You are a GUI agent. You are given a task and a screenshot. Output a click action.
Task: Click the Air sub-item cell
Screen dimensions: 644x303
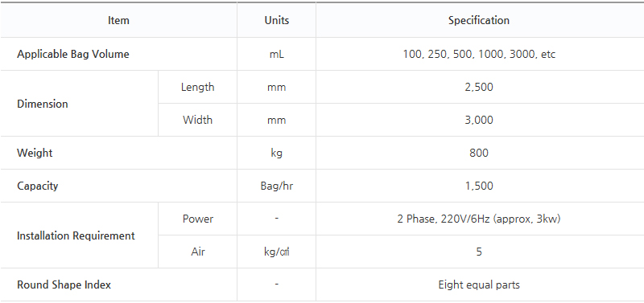(197, 252)
